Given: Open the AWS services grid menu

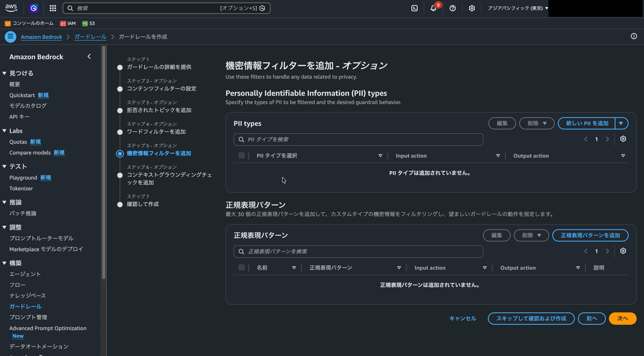Looking at the screenshot, I should [x=53, y=8].
